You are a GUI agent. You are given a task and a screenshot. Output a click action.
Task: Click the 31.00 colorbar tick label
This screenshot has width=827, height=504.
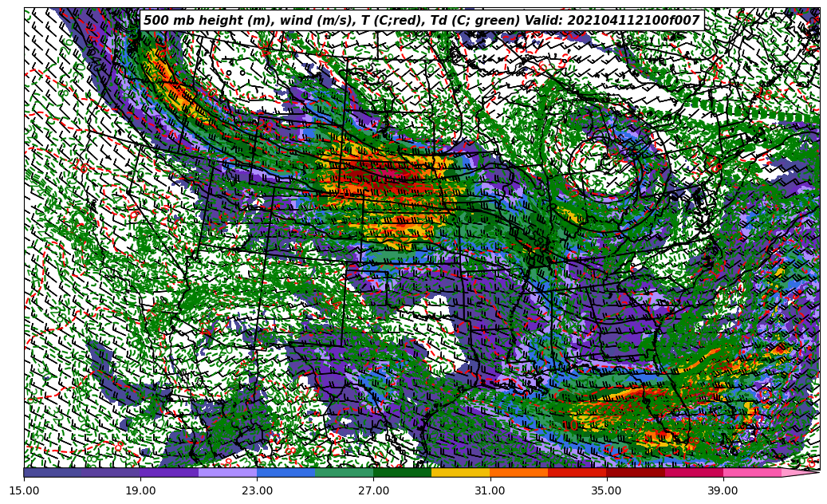pos(490,491)
